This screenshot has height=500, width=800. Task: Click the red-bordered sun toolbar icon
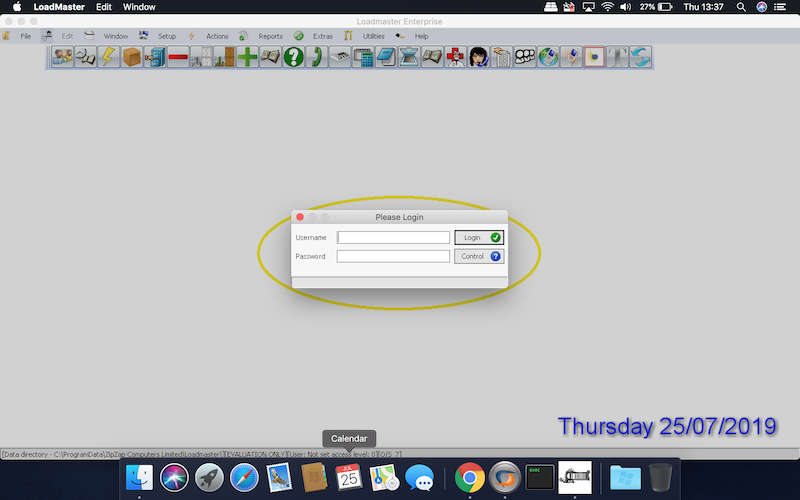[594, 57]
